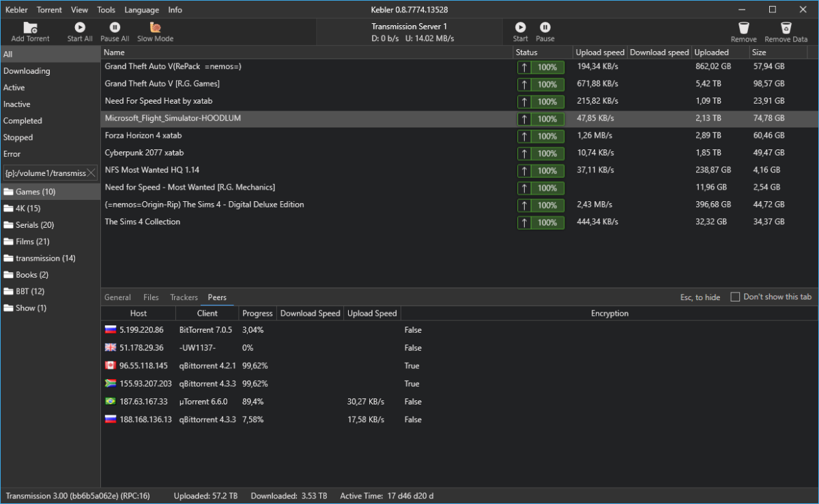
Task: Open the Films (21) folder
Action: tap(51, 241)
